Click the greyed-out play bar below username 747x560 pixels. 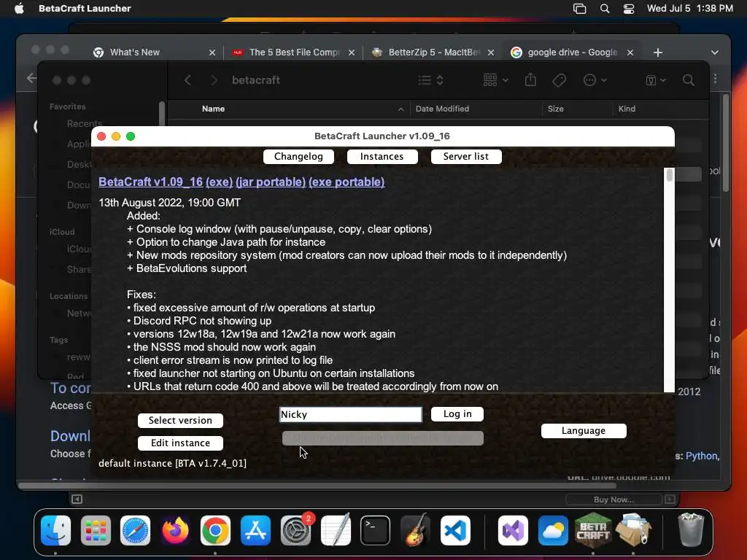[x=382, y=438]
